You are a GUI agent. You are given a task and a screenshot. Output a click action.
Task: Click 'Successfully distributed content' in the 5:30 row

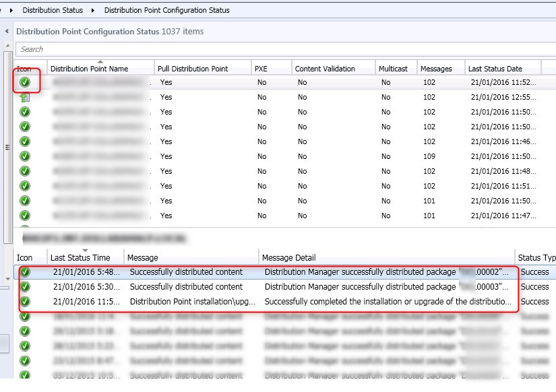tap(186, 287)
